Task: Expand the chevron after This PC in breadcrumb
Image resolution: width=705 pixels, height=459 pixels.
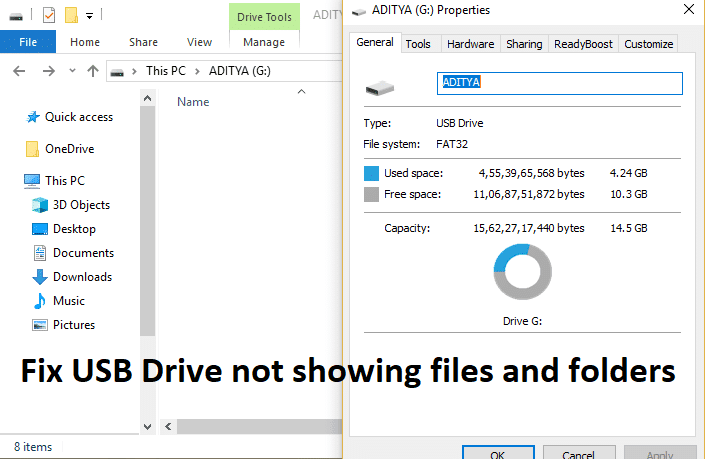Action: coord(197,71)
